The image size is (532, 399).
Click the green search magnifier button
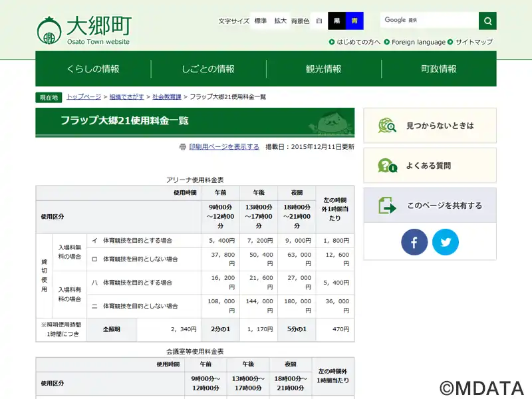click(x=487, y=21)
